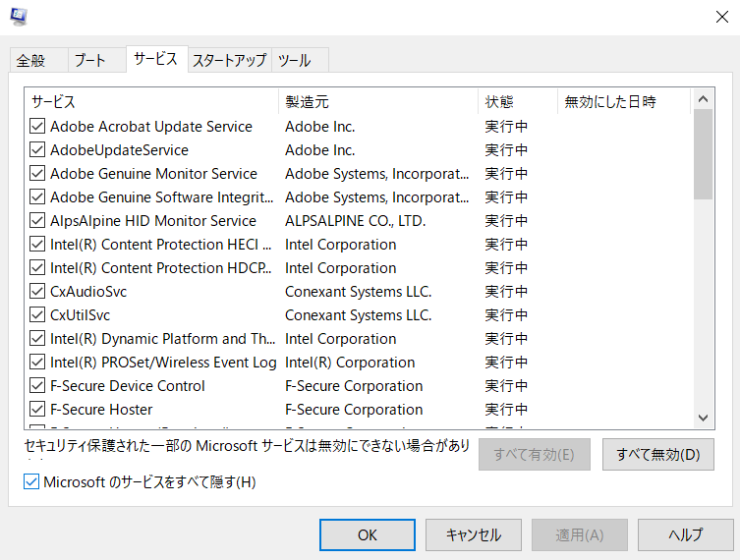Click F-Secure Corporation in Device Control row

[354, 386]
